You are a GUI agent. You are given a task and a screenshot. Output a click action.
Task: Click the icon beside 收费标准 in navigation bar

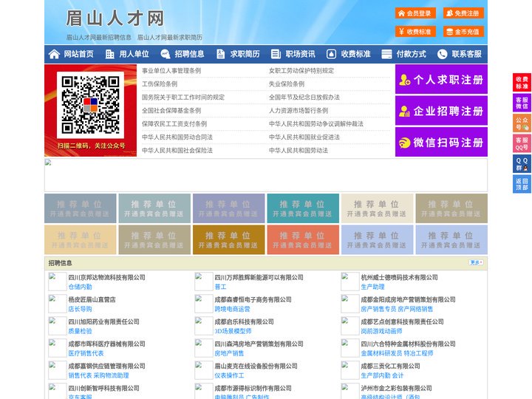331,54
